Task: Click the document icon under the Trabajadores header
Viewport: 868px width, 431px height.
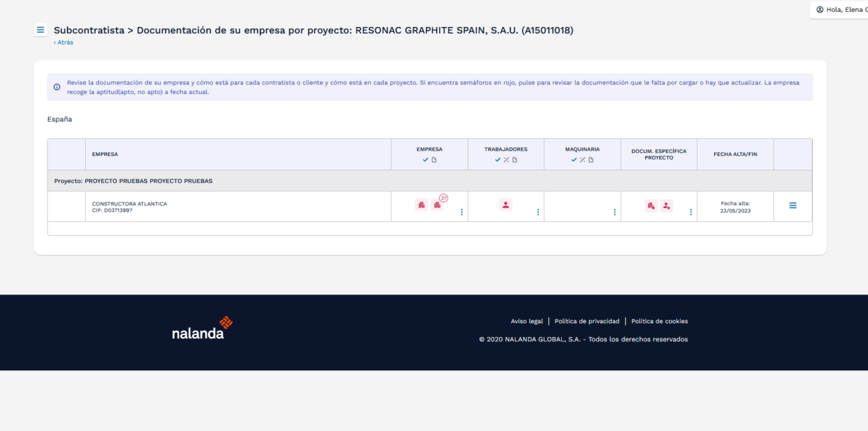Action: click(x=514, y=160)
